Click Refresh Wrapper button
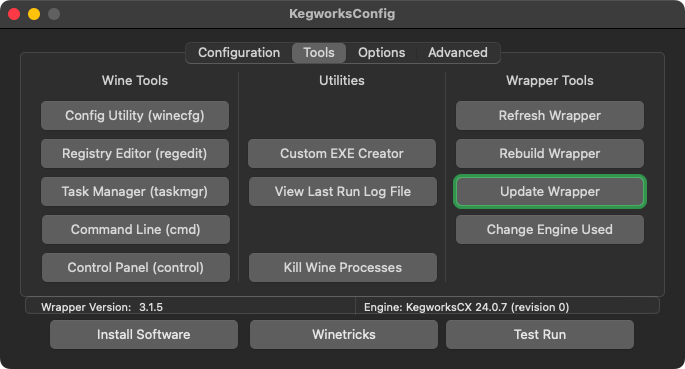This screenshot has height=369, width=685. 550,115
